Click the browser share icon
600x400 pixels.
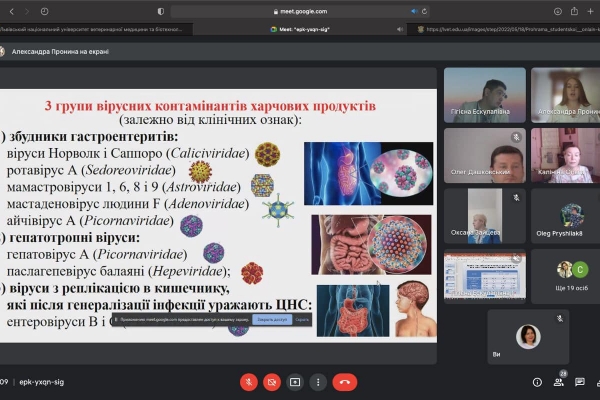(574, 11)
